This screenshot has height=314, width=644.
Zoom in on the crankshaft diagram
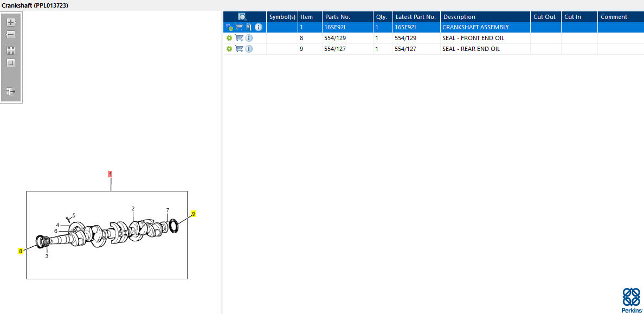coord(11,22)
